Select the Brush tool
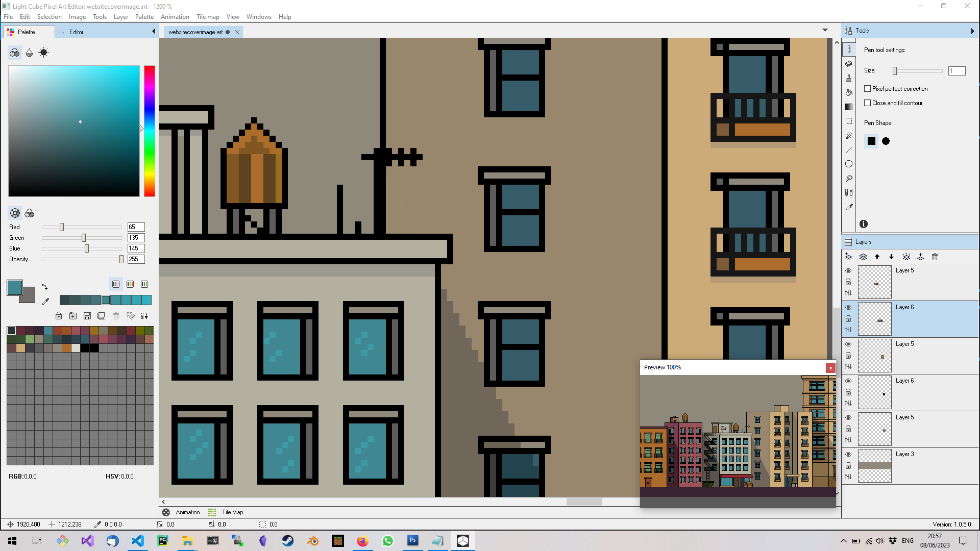The image size is (980, 551). click(x=849, y=78)
